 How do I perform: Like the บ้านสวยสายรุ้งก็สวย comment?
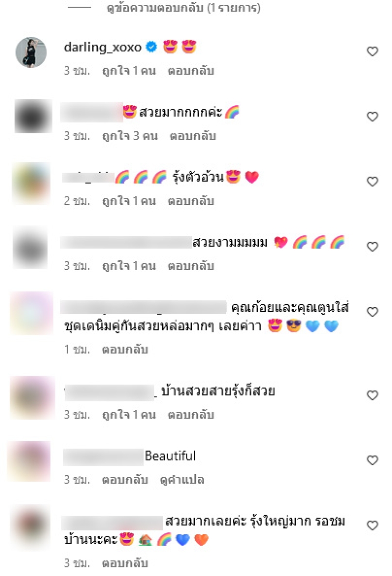(372, 395)
